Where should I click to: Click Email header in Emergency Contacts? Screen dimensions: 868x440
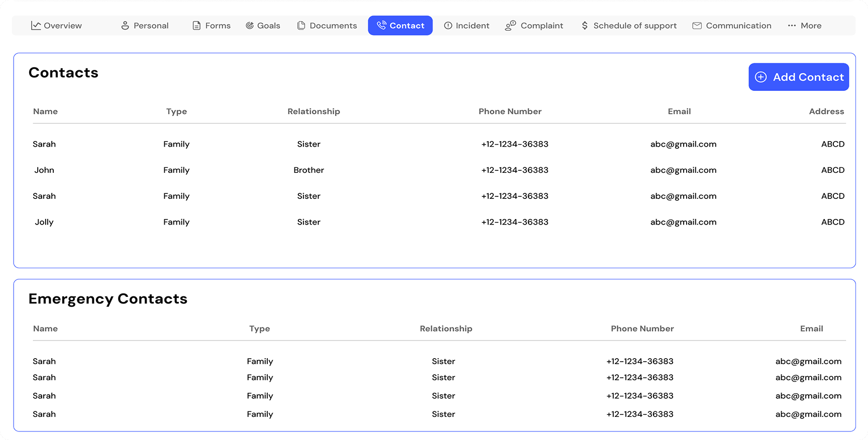(812, 328)
